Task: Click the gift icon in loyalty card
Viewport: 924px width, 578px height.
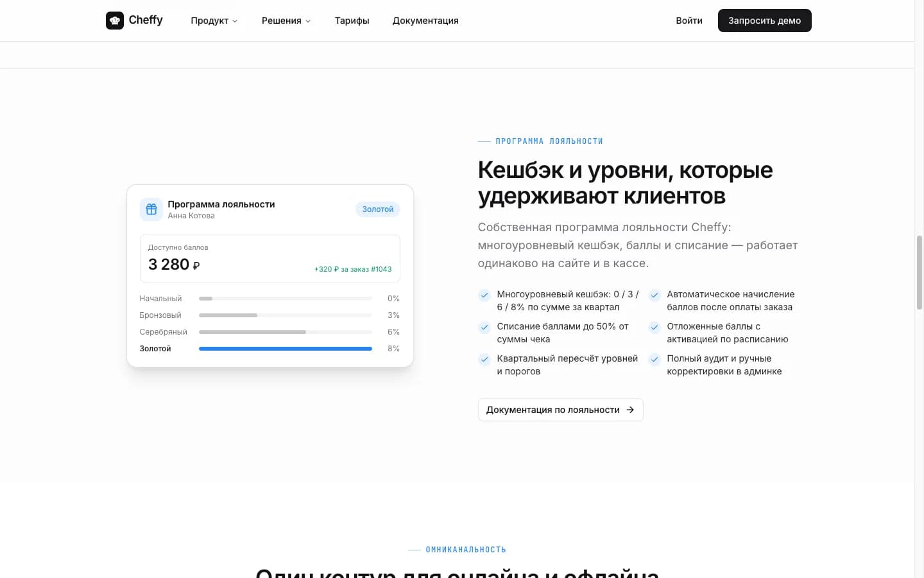Action: 151,209
